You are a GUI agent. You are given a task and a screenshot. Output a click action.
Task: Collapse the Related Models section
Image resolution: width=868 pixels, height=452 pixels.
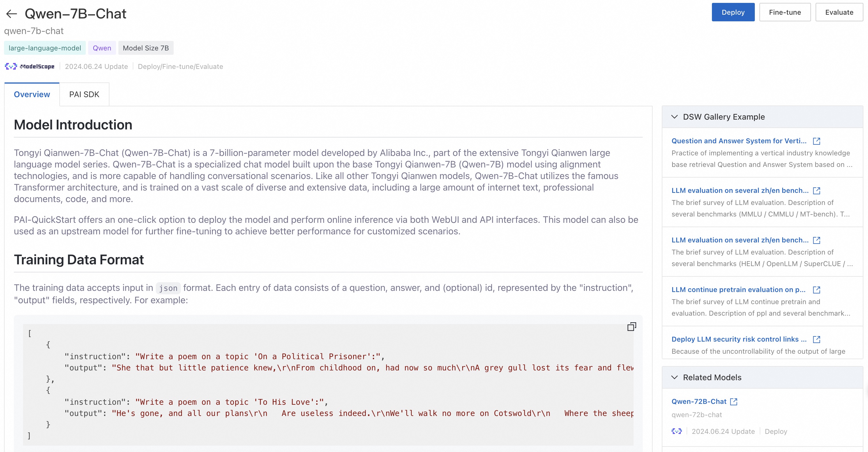(674, 377)
